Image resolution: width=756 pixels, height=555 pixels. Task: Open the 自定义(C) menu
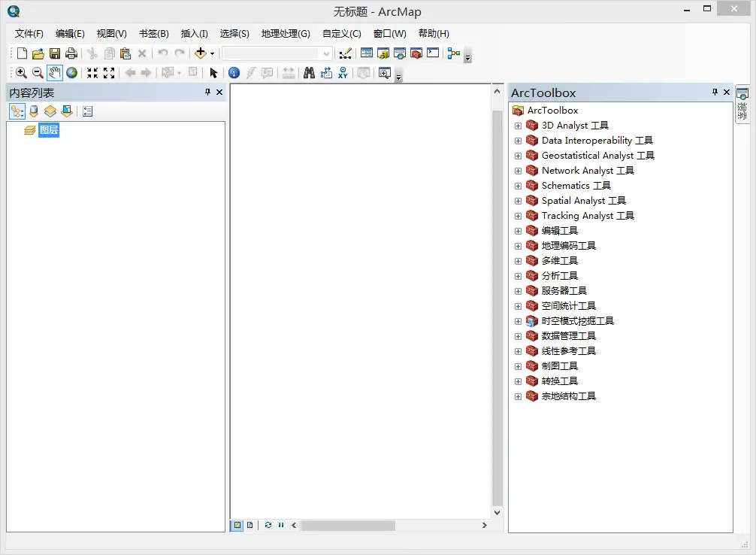click(342, 33)
